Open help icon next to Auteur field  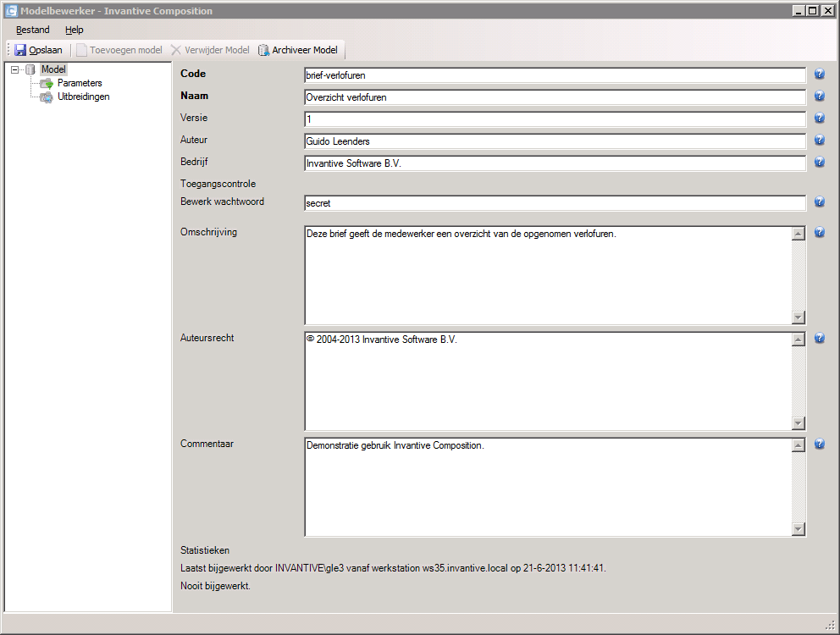[x=820, y=140]
